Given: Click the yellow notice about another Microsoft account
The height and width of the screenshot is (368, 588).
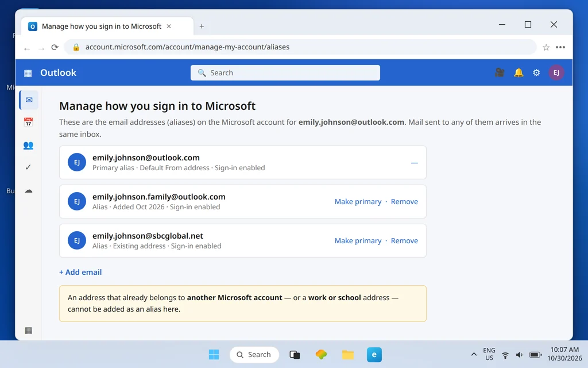Looking at the screenshot, I should point(243,304).
